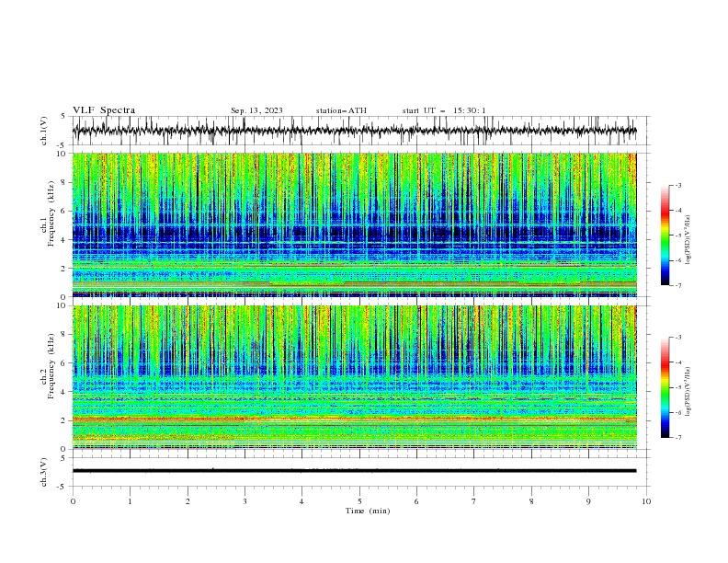Click the ch.2 spectrogram plot
The image size is (728, 563).
(355, 377)
